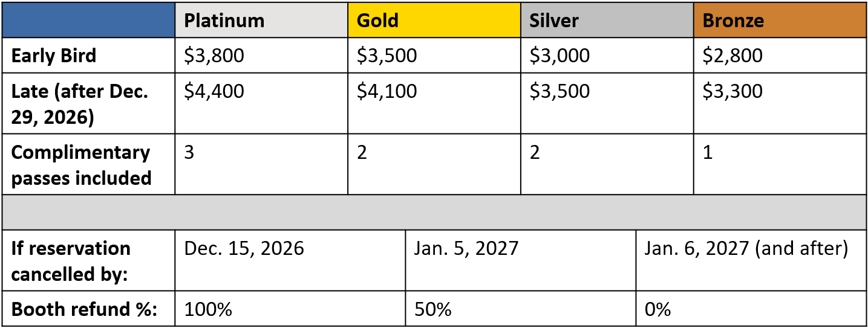The image size is (868, 328).
Task: Click the Dec. 15, 2026 cancellation cell
Action: (x=290, y=260)
